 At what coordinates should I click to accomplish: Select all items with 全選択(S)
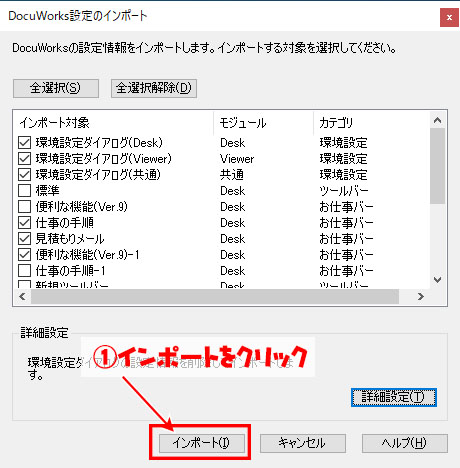point(56,88)
